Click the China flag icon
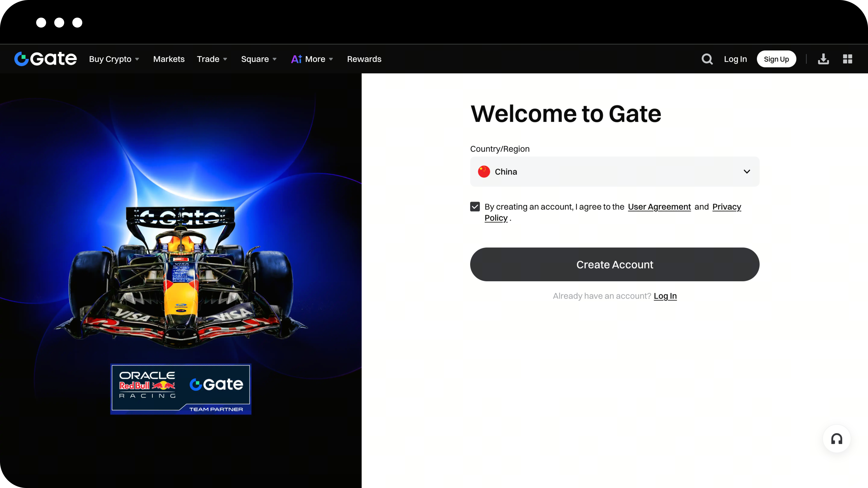Screen dimensions: 868x488 484,171
